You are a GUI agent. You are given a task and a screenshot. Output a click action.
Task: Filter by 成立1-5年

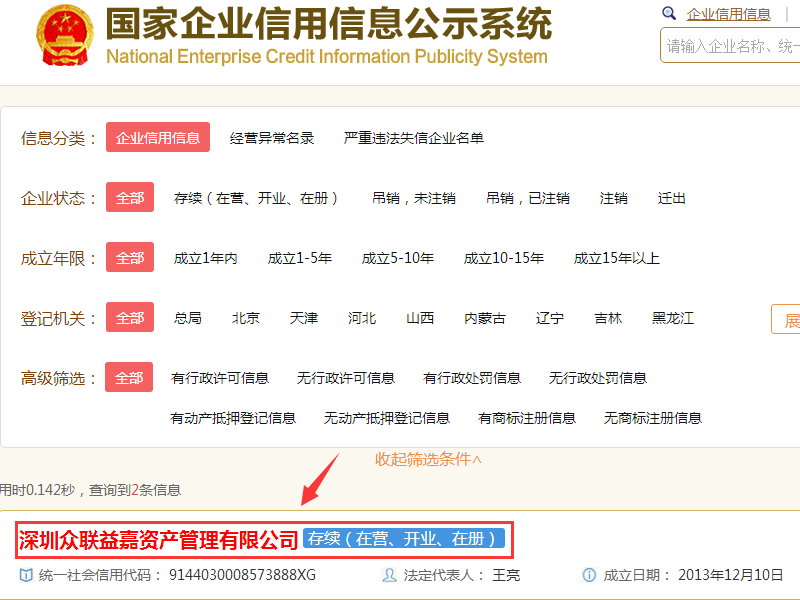(299, 258)
